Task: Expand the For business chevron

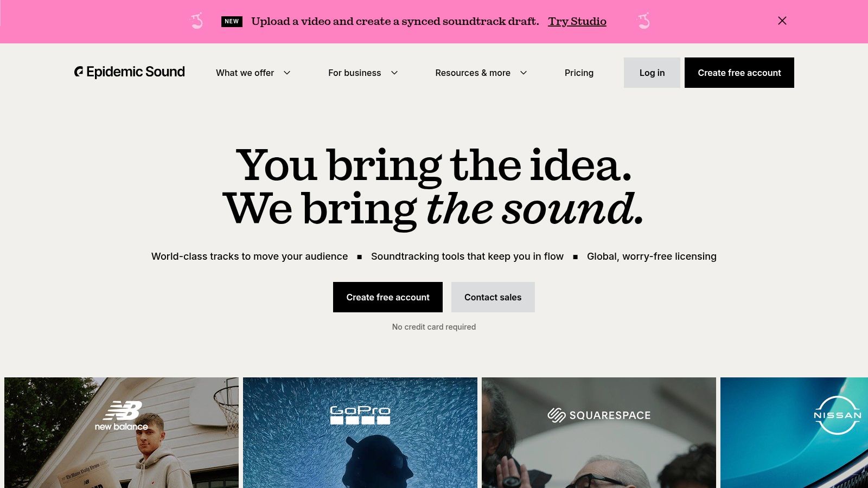Action: pyautogui.click(x=394, y=73)
